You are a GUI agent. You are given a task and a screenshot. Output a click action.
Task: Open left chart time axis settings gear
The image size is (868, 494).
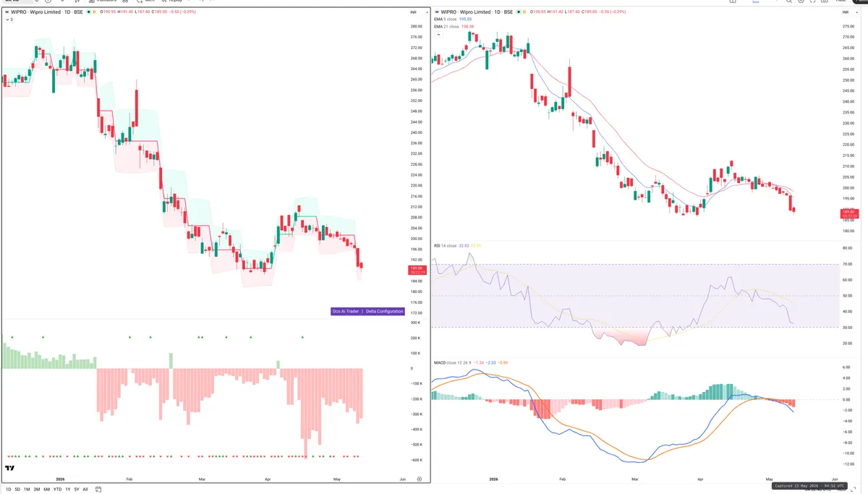tap(420, 479)
